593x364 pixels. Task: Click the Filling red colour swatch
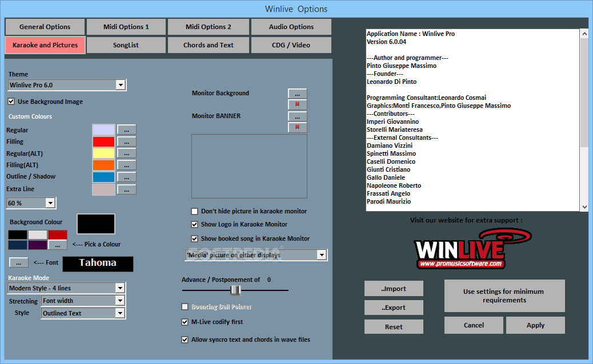click(x=103, y=141)
